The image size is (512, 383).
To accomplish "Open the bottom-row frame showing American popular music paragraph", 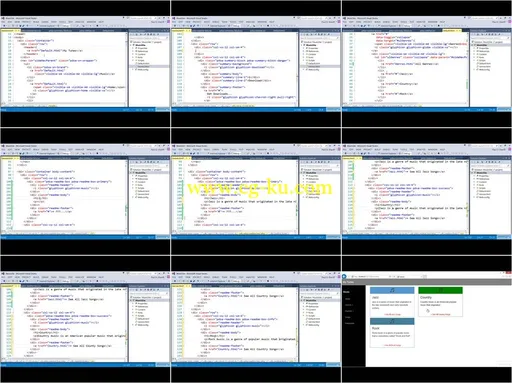I will (85, 319).
